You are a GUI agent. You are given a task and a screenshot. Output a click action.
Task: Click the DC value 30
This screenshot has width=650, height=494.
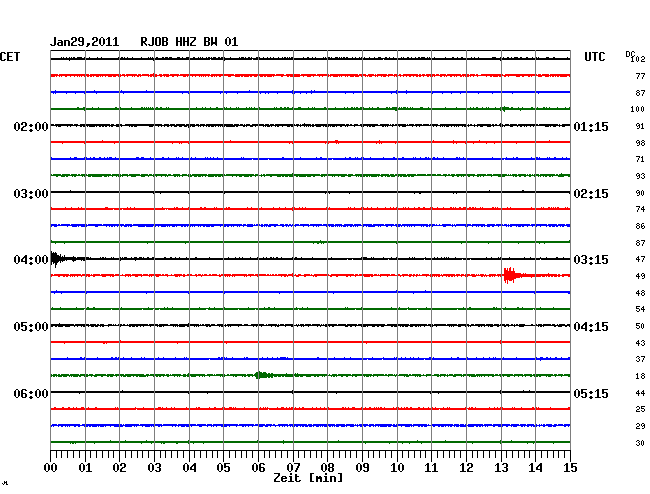click(x=640, y=443)
